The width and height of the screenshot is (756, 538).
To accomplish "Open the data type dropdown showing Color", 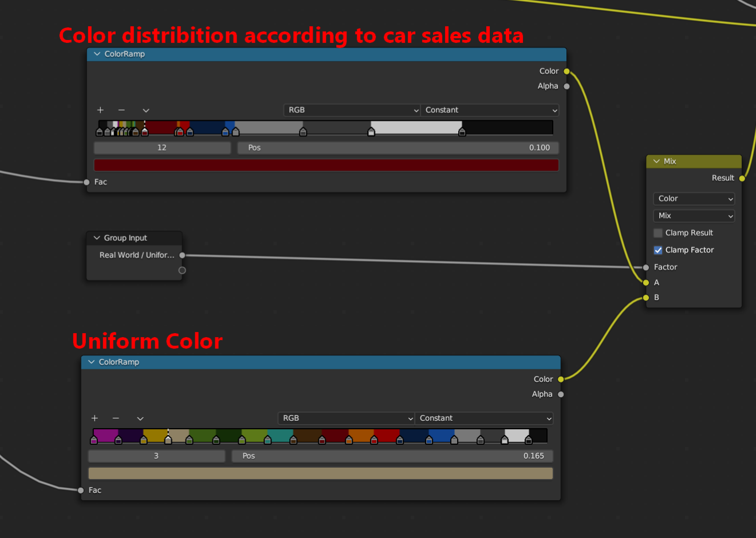I will 694,199.
